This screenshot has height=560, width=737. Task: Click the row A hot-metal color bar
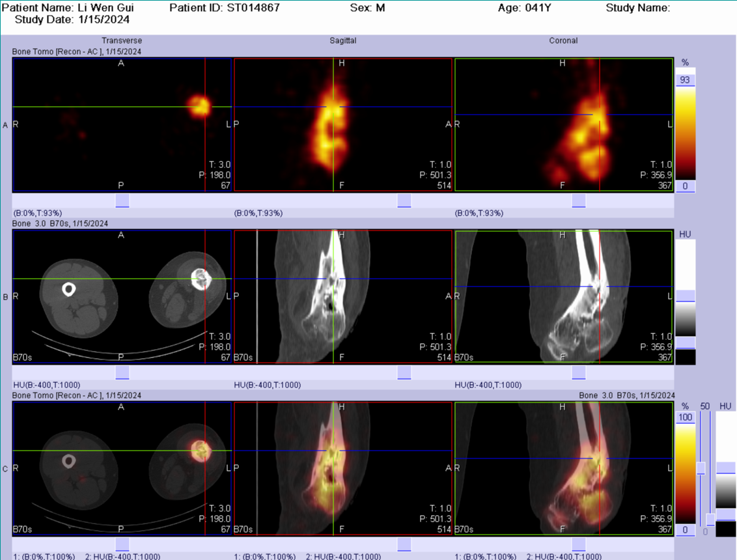point(686,133)
